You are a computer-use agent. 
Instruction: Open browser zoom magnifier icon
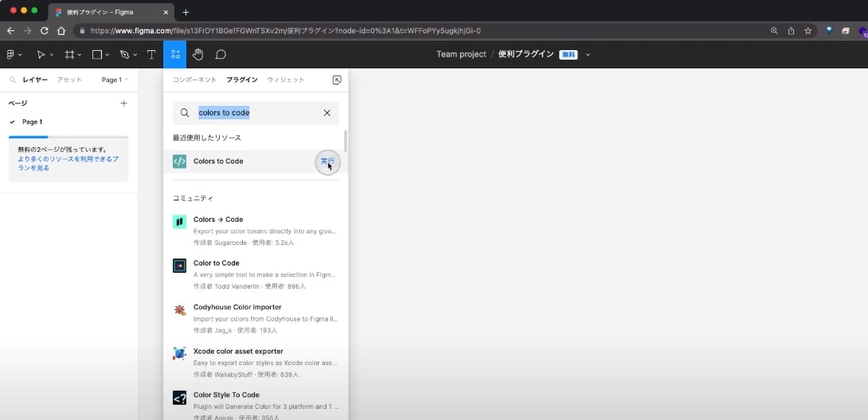tap(774, 31)
